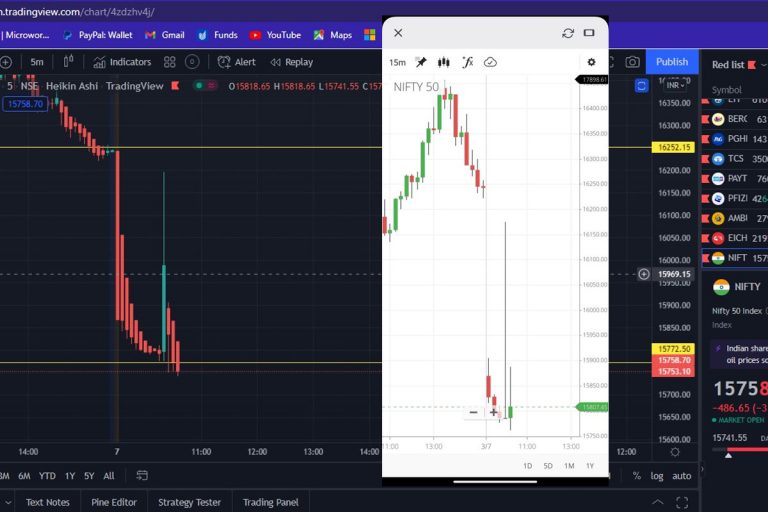This screenshot has width=768, height=512.
Task: Click the Publish button
Action: (671, 62)
